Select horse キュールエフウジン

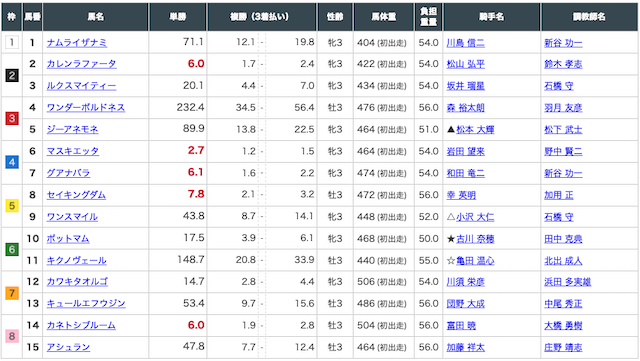(x=86, y=304)
